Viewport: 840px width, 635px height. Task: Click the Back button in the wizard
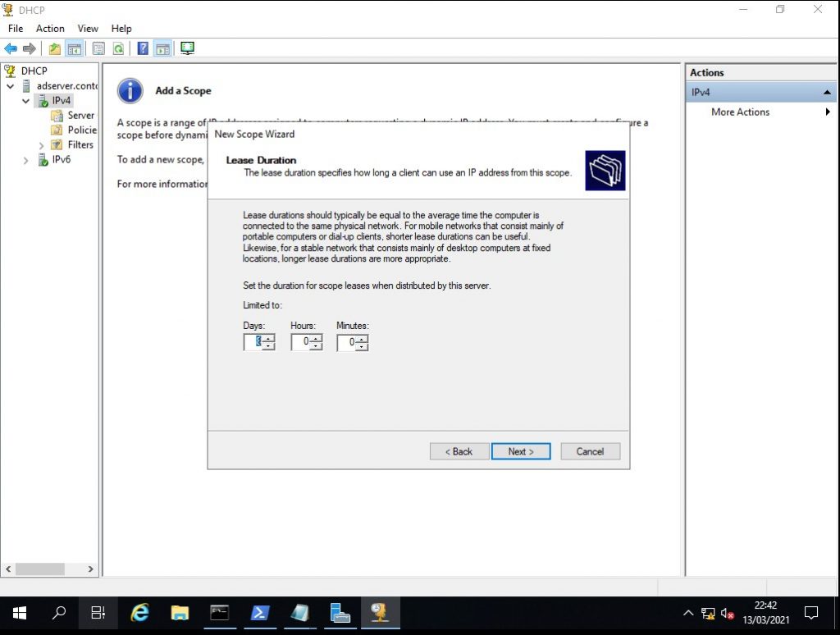(x=459, y=451)
